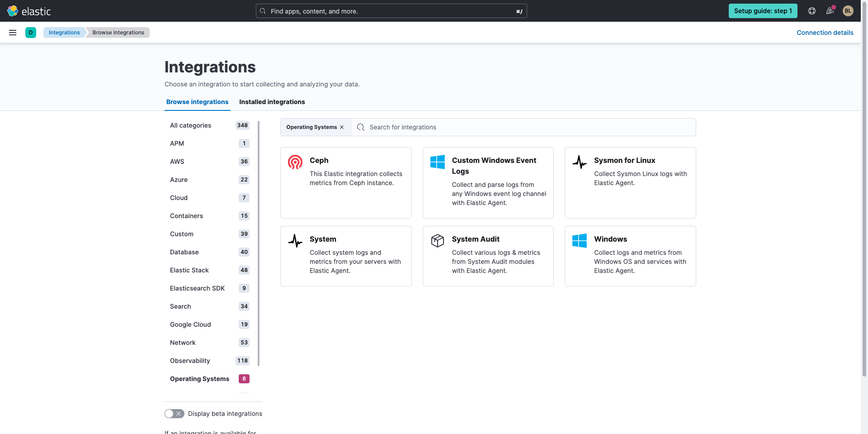Image resolution: width=868 pixels, height=434 pixels.
Task: Select Network category
Action: coord(210,343)
